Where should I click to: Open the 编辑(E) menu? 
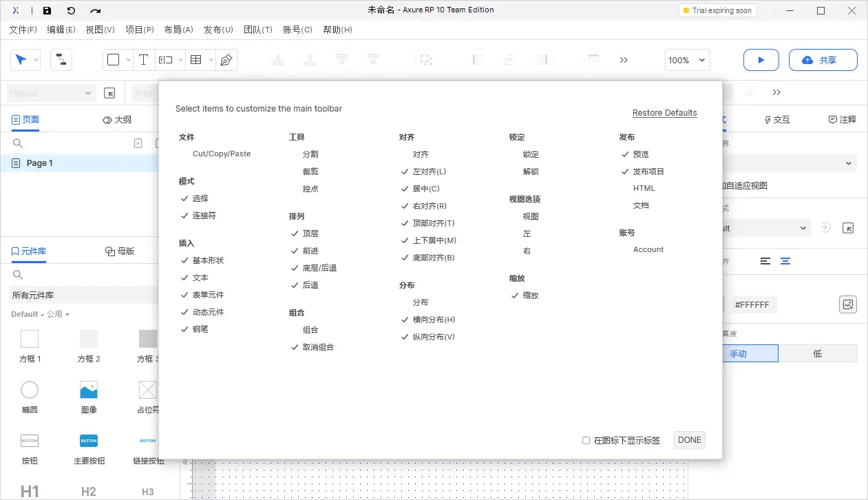[x=61, y=30]
